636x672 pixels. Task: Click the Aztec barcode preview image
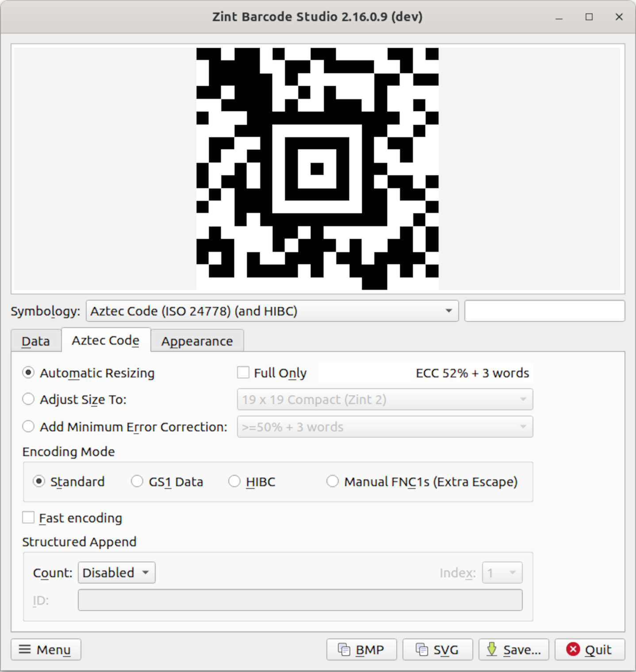click(318, 169)
